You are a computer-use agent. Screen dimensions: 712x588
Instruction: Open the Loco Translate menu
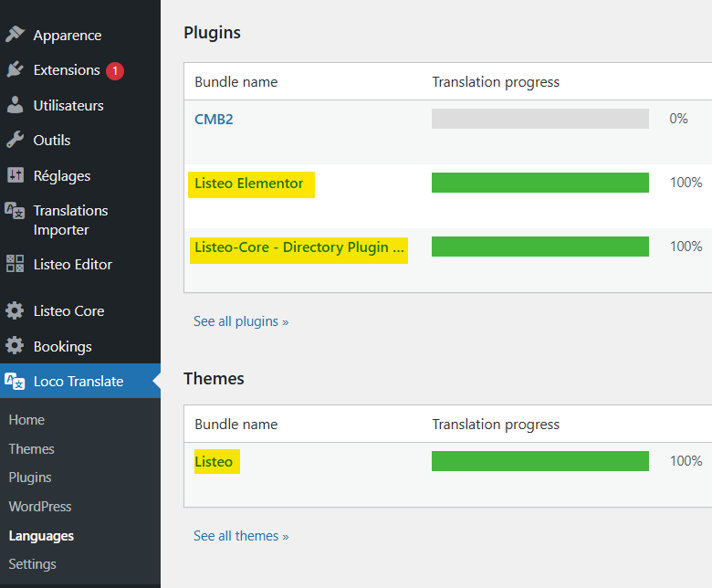pyautogui.click(x=78, y=382)
